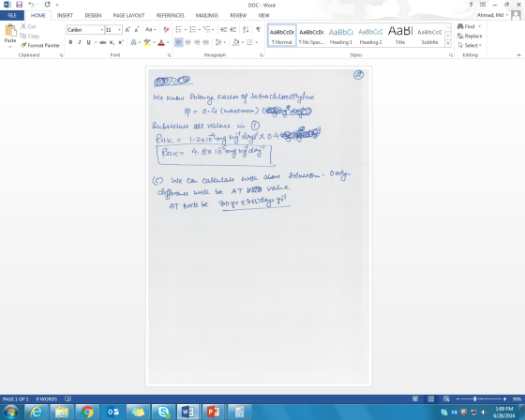Screen dimensions: 525x420
Task: Toggle align left for paragraph
Action: pos(179,42)
